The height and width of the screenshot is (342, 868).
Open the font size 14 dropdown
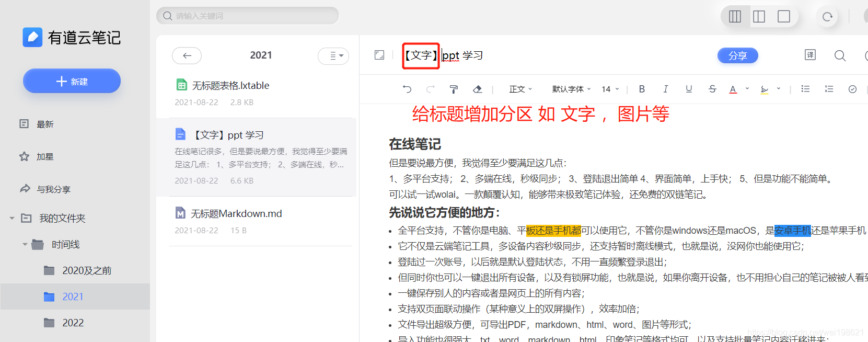click(610, 89)
